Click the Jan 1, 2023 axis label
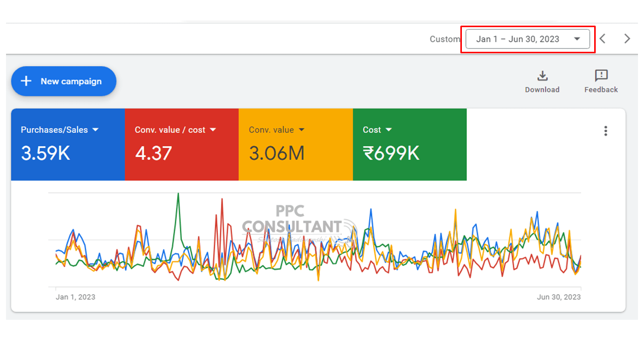This screenshot has width=644, height=362. tap(75, 297)
